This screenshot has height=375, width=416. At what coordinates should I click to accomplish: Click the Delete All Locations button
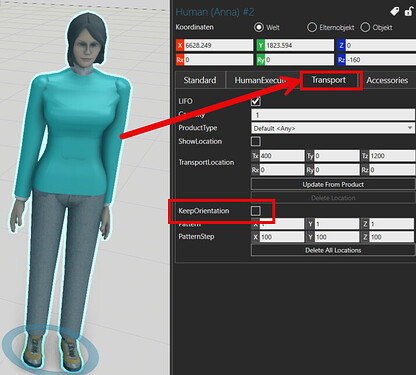333,250
